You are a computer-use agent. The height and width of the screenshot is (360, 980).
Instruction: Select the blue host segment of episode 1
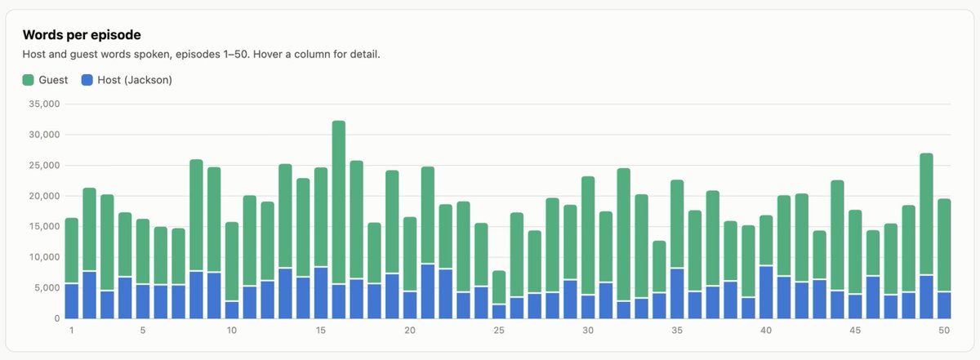click(72, 301)
